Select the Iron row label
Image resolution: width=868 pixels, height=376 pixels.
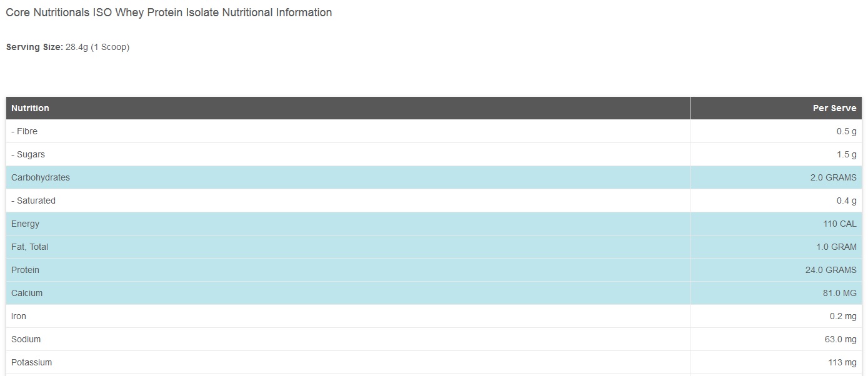click(19, 316)
